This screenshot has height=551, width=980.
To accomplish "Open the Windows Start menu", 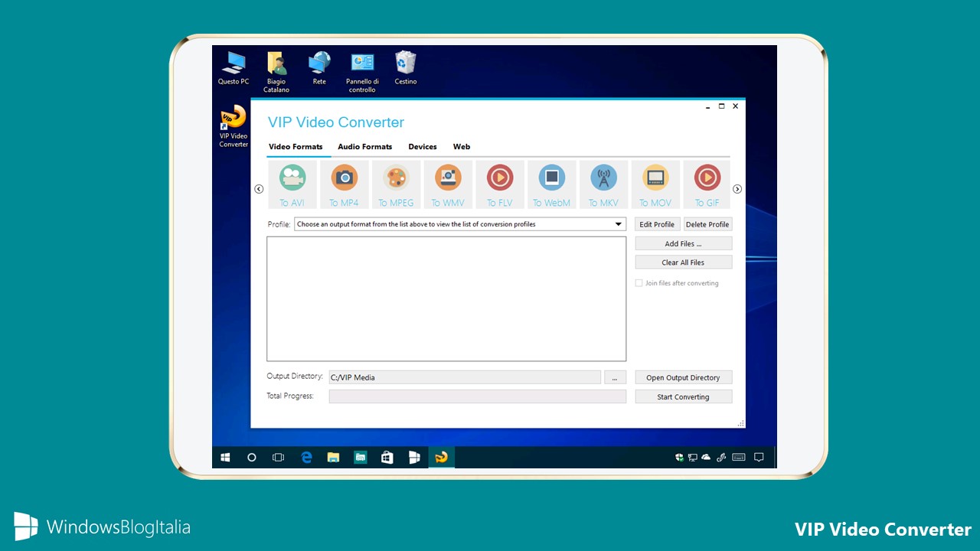I will (225, 458).
